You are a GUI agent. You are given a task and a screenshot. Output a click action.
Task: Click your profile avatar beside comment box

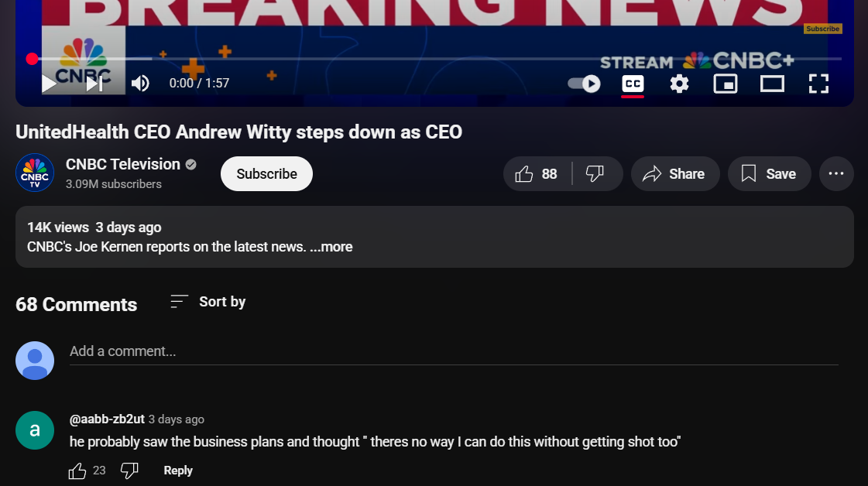(35, 361)
